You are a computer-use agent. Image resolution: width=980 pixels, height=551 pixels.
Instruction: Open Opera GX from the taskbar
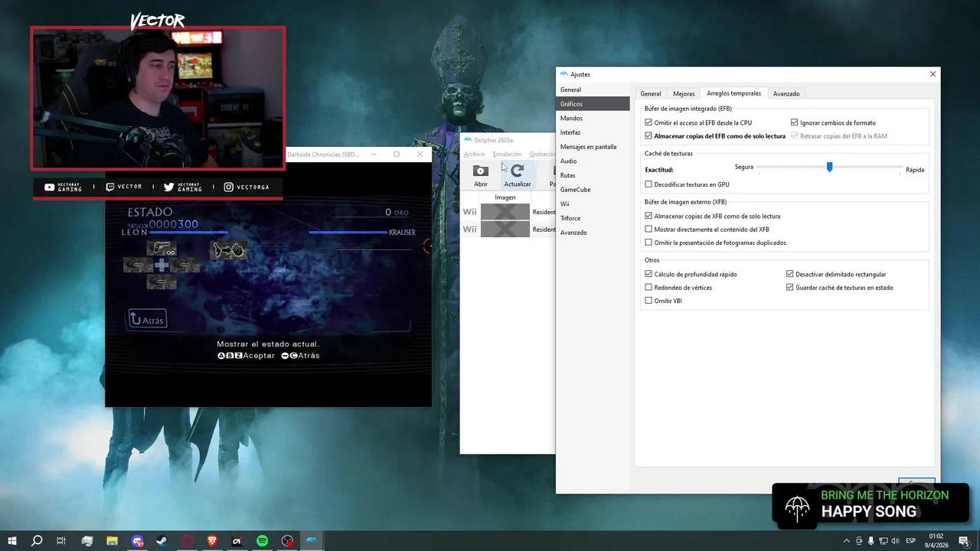pos(188,541)
